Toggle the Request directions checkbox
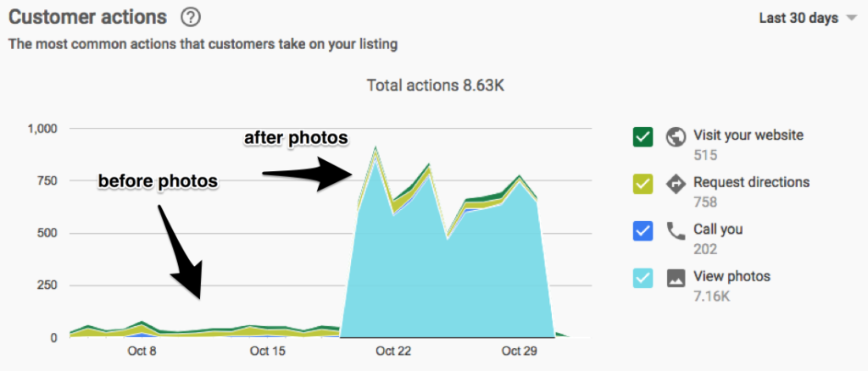The image size is (868, 371). (643, 184)
